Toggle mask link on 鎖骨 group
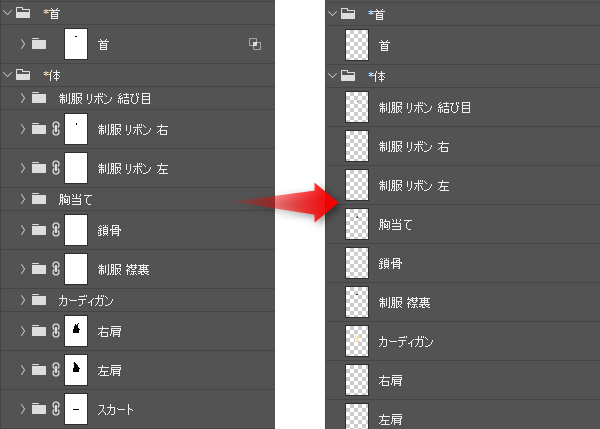Screen dimensions: 600x429 [x=56, y=230]
